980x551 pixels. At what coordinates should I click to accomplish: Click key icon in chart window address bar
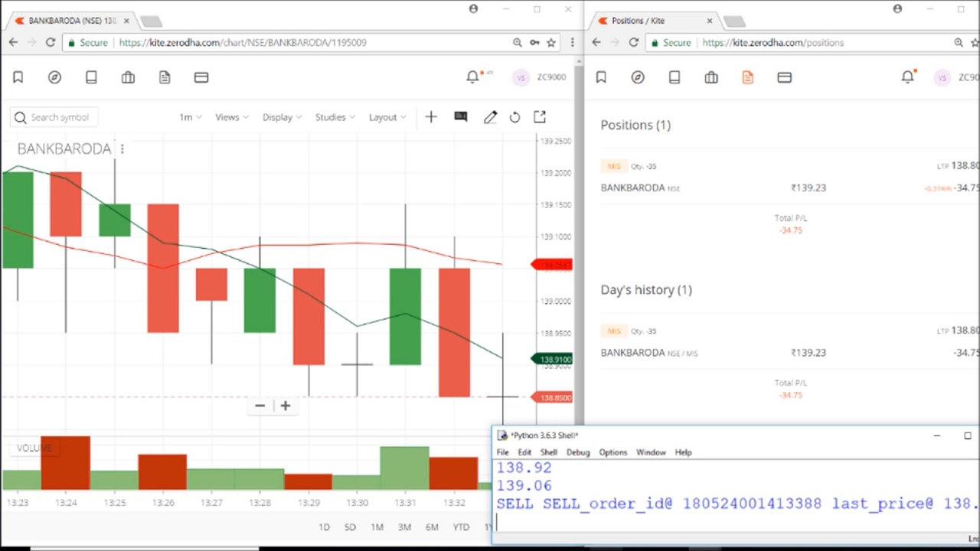point(534,43)
